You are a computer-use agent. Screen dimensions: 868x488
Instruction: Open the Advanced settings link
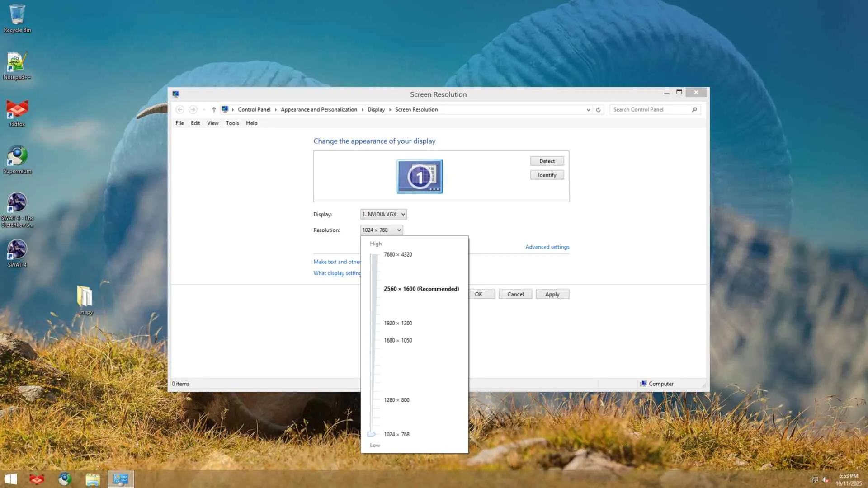(x=547, y=247)
